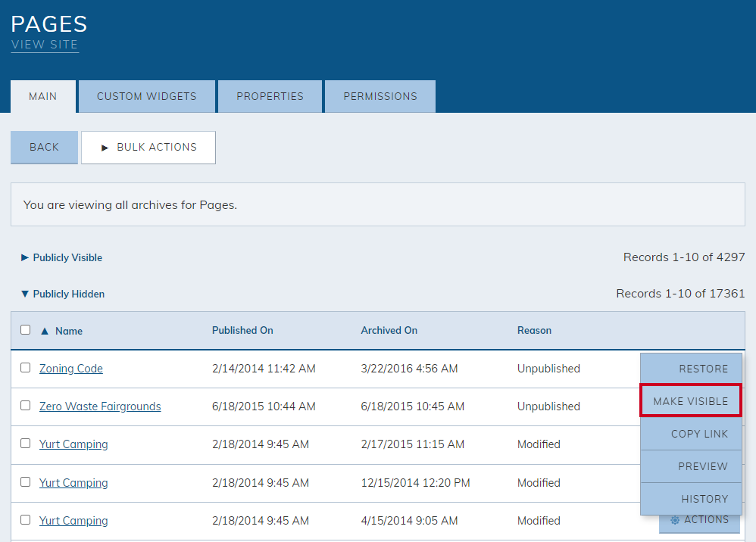Open the Bulk Actions dropdown
The height and width of the screenshot is (542, 756).
tap(148, 148)
